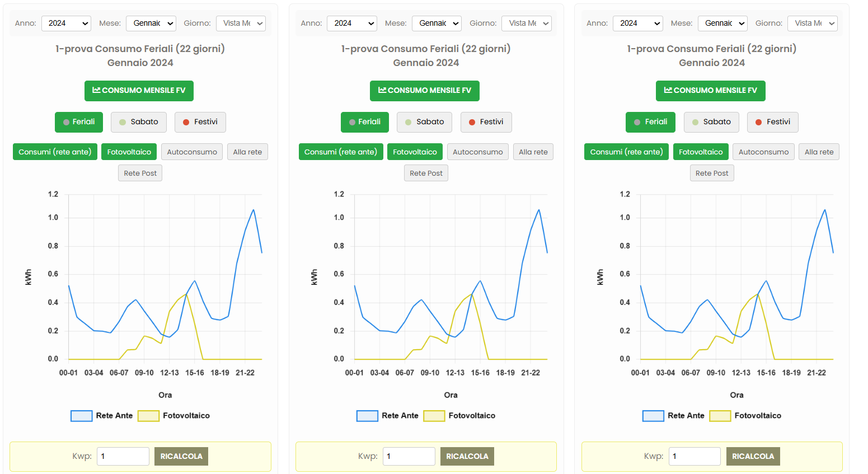The width and height of the screenshot is (868, 474).
Task: Click Rete Ante legend swatch in right chart
Action: 653,416
